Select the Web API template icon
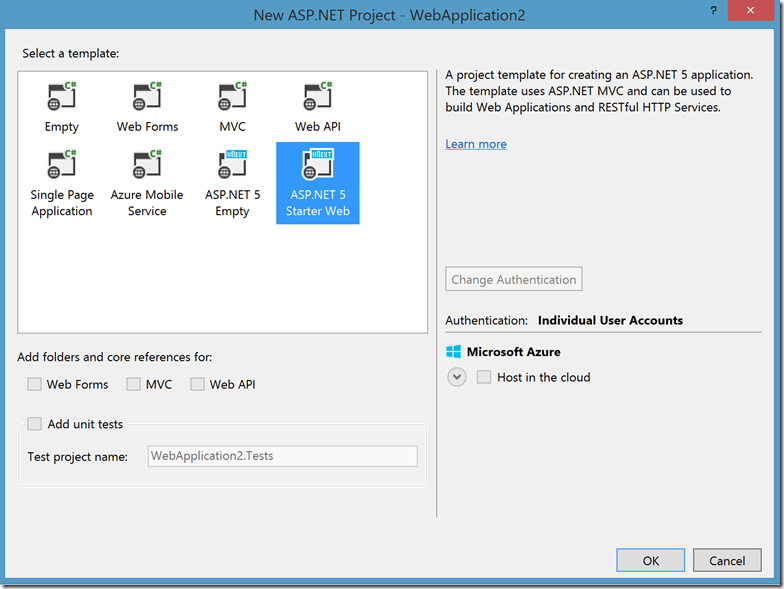This screenshot has width=784, height=589. coord(318,96)
